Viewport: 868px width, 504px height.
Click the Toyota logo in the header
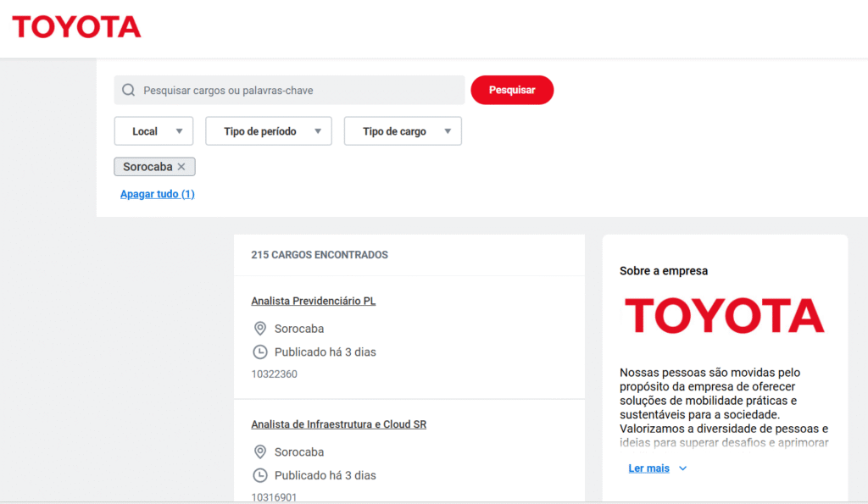click(76, 27)
